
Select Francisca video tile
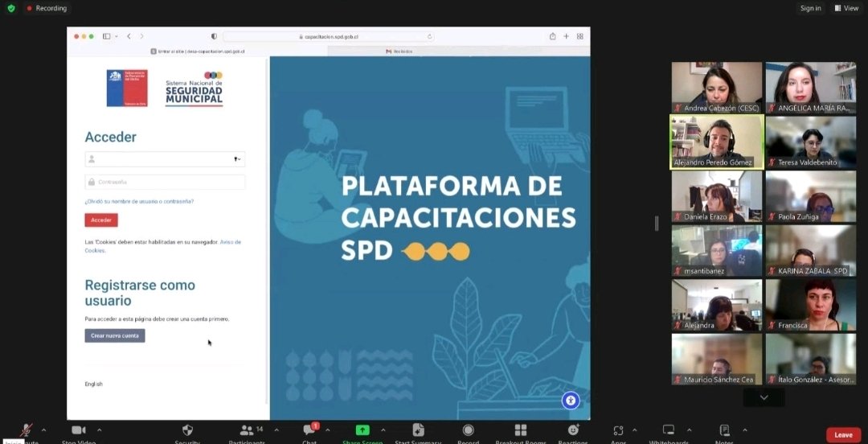click(x=811, y=305)
